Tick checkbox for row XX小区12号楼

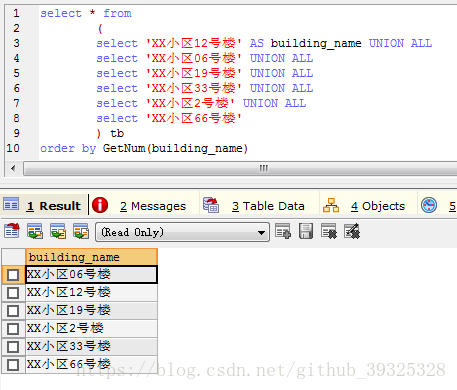click(13, 293)
